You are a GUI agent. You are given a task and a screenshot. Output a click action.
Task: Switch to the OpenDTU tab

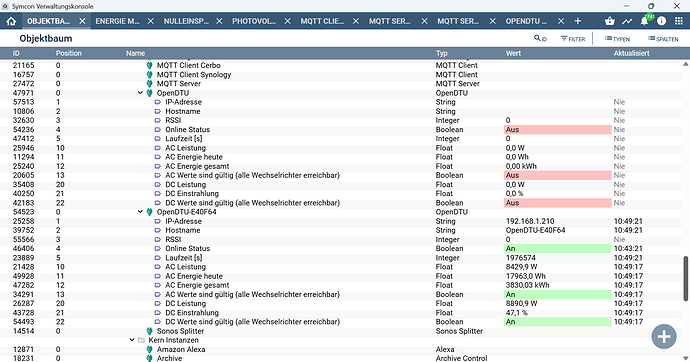pyautogui.click(x=526, y=21)
